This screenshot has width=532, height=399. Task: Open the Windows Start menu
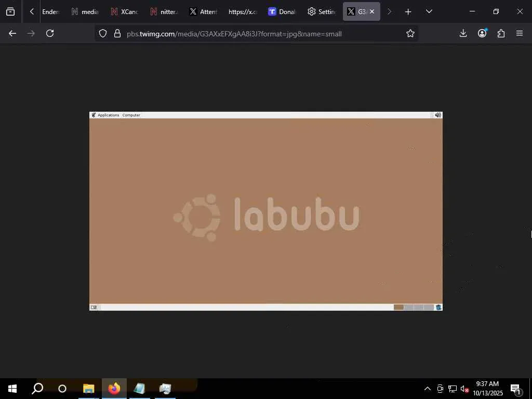[12, 389]
